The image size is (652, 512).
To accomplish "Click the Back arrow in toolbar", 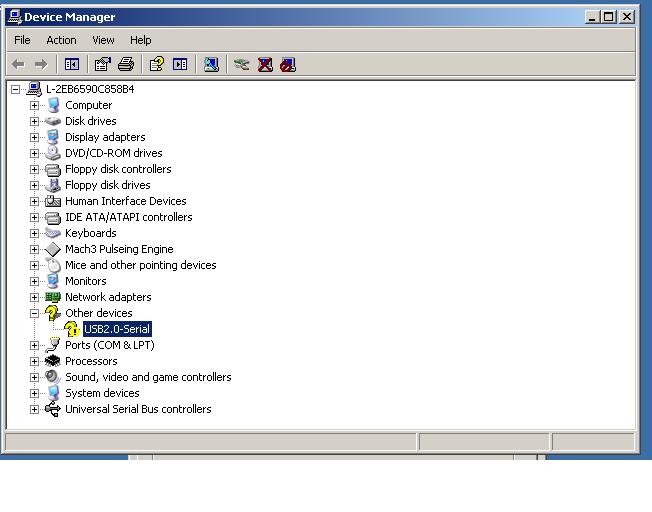I will (18, 64).
